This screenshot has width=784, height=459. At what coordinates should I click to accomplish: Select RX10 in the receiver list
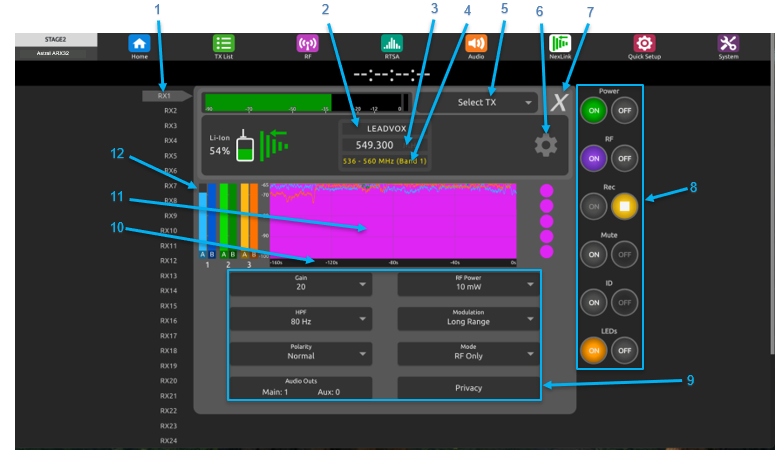(x=168, y=230)
